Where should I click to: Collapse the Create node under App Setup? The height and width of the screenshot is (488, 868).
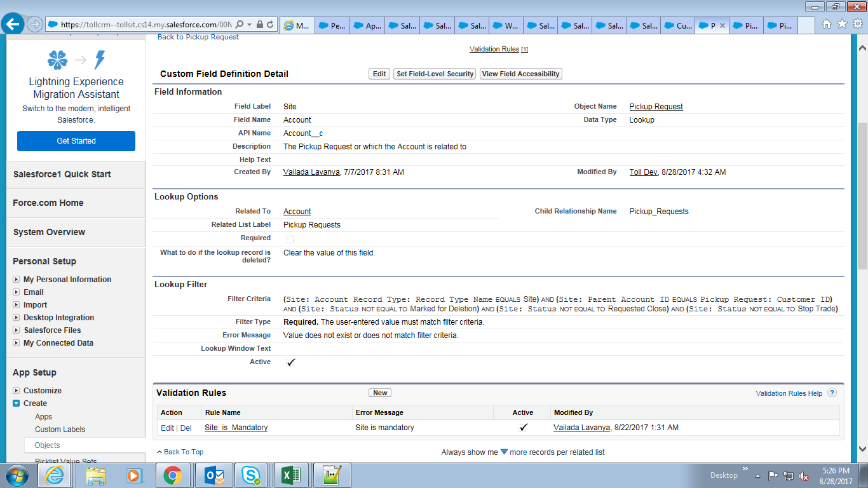tap(17, 403)
